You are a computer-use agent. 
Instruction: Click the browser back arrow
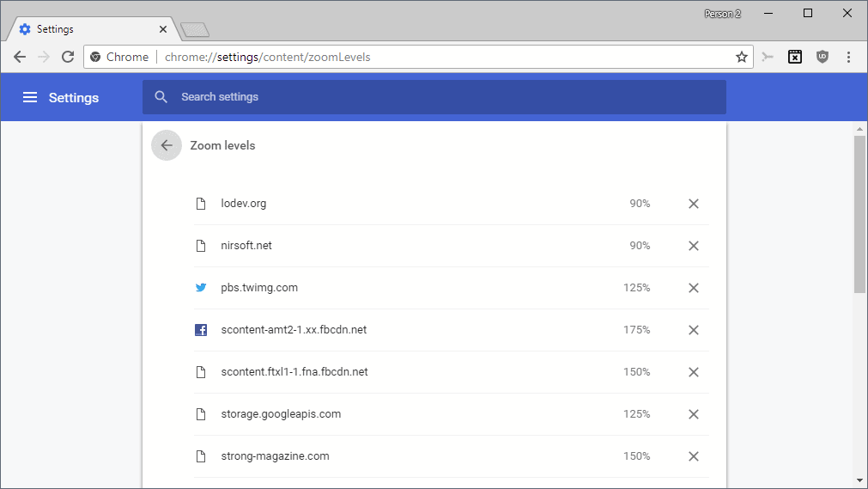[20, 57]
